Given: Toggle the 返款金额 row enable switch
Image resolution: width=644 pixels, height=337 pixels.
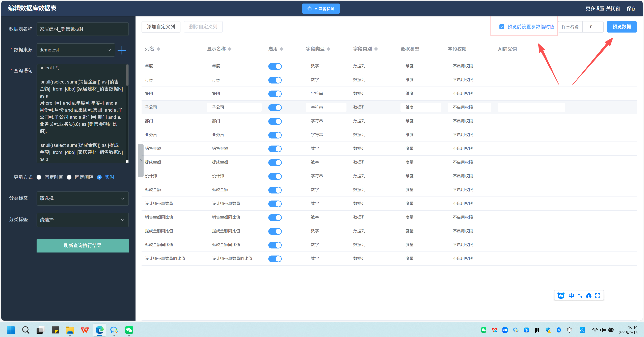Looking at the screenshot, I should [x=275, y=190].
